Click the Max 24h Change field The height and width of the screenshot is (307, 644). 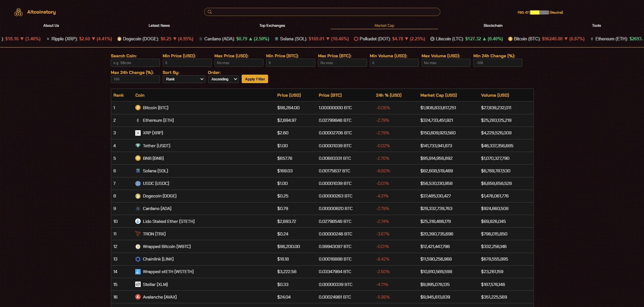pos(135,79)
